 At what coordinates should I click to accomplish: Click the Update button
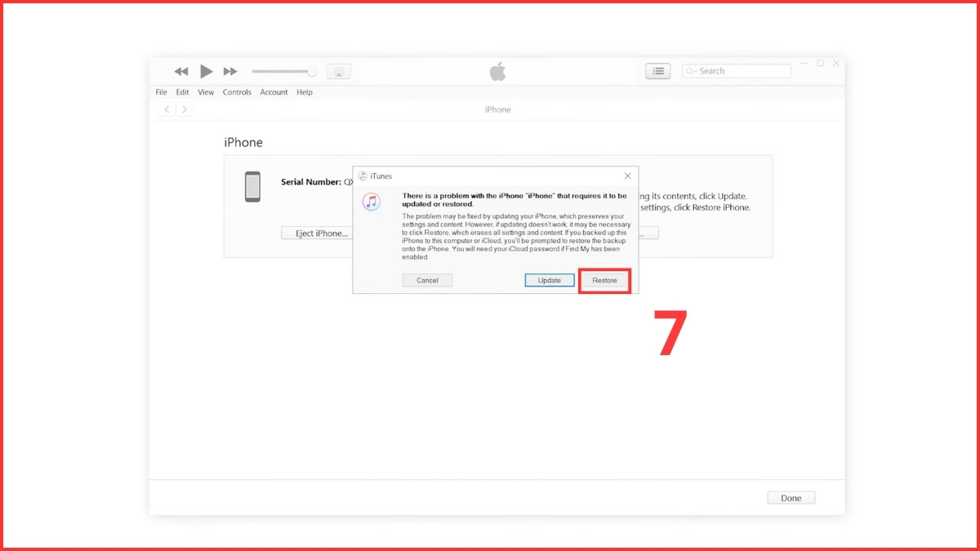[549, 280]
